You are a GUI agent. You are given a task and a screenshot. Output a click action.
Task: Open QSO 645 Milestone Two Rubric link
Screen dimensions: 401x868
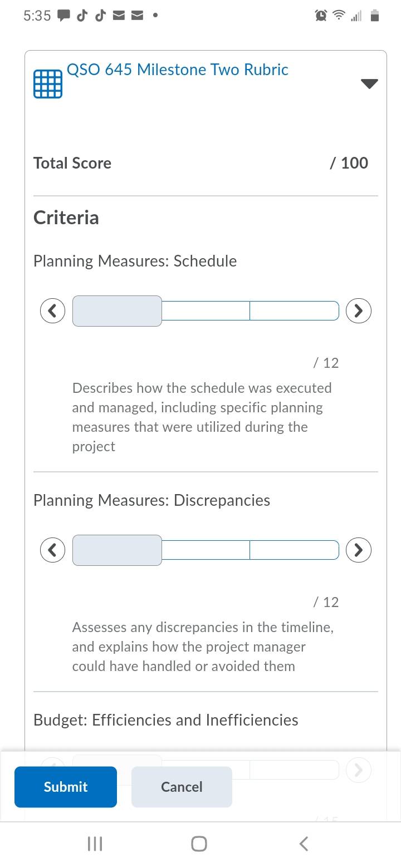pos(177,70)
